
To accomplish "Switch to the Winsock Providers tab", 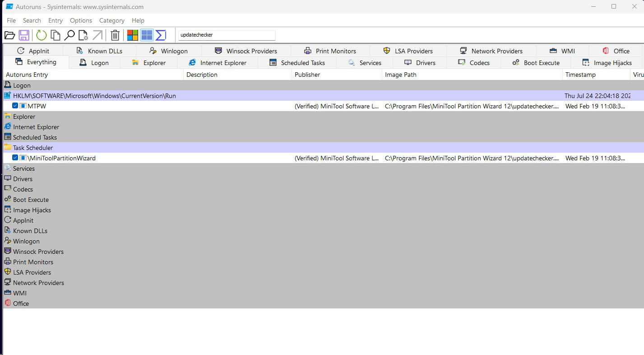I will [246, 51].
